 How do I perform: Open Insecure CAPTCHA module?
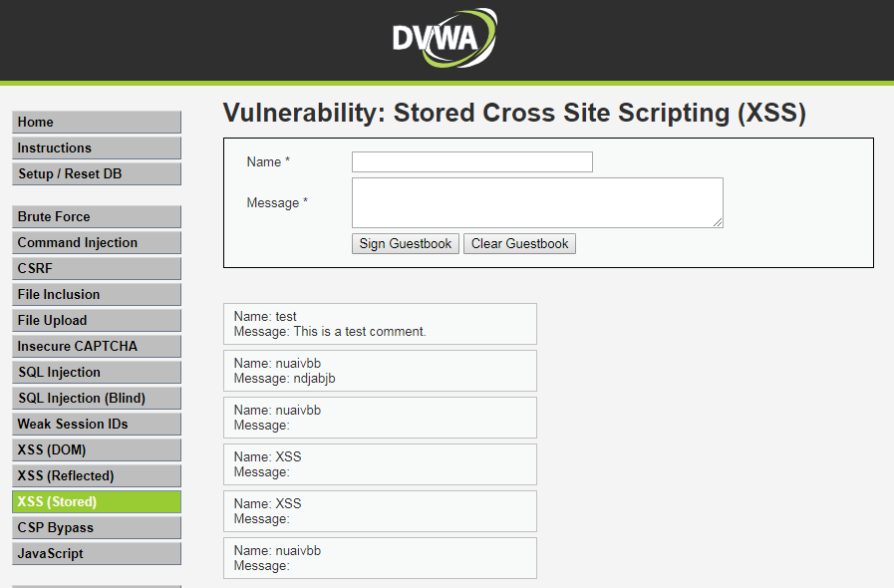tap(97, 346)
